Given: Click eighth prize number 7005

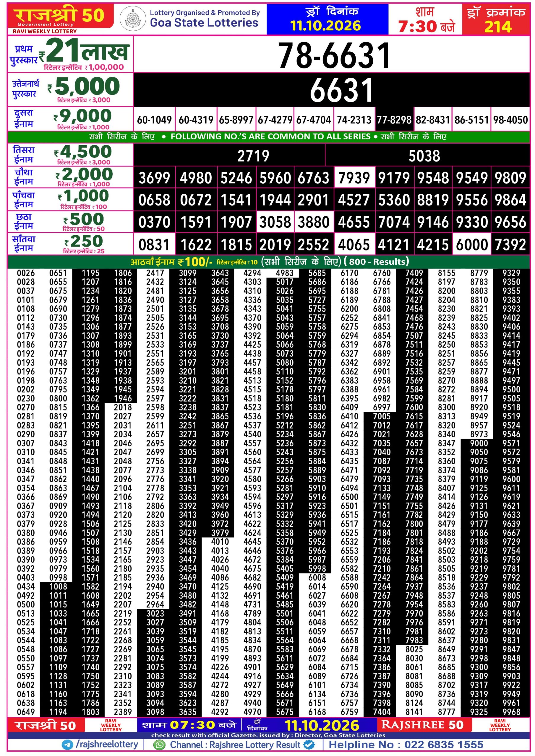Looking at the screenshot, I should (x=382, y=416).
